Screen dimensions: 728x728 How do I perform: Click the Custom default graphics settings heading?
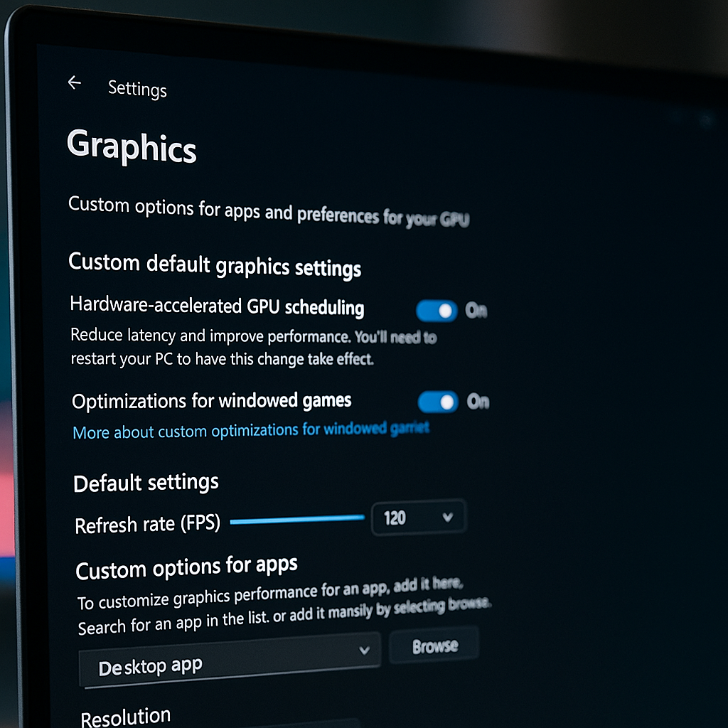coord(215,265)
